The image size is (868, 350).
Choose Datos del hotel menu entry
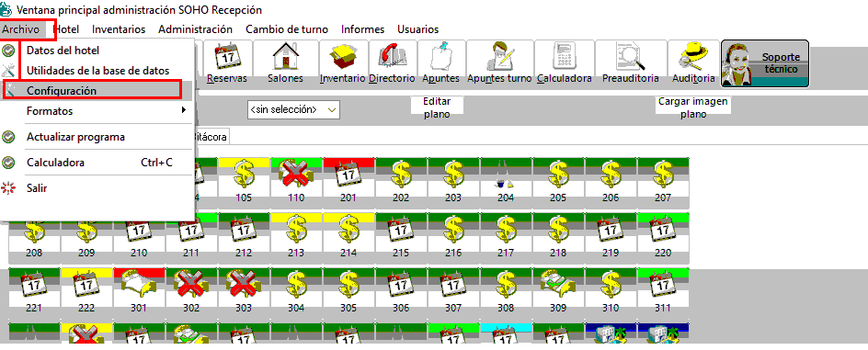[x=98, y=51]
